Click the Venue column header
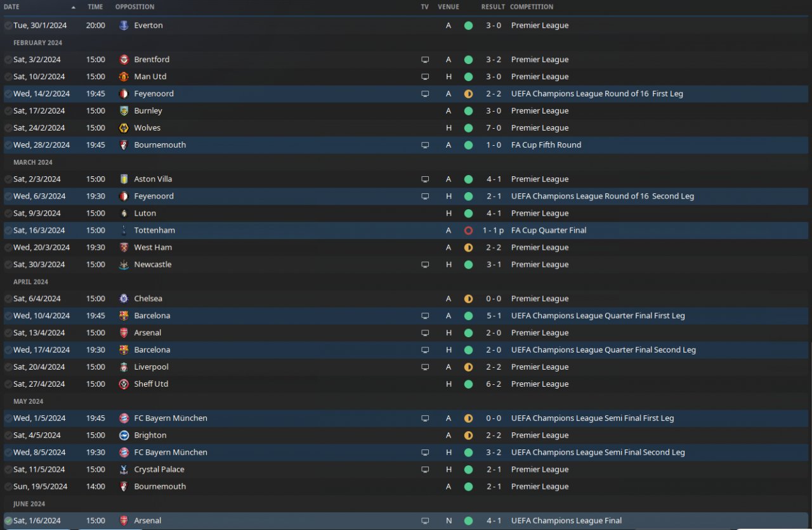 point(449,7)
